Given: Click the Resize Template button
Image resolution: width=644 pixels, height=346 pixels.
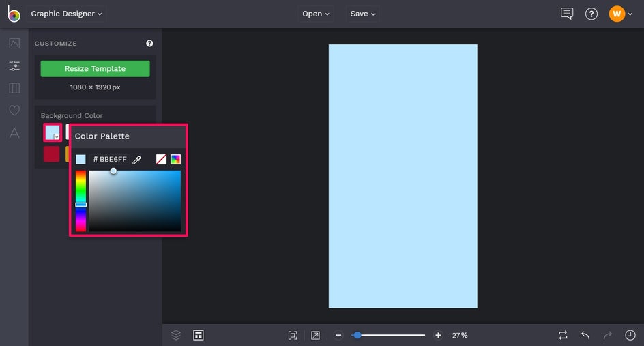Looking at the screenshot, I should [x=95, y=69].
